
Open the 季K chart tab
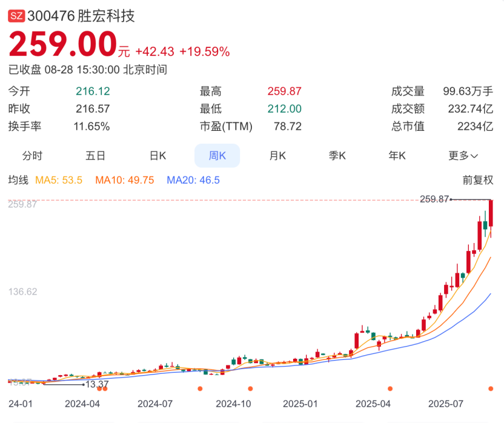pyautogui.click(x=337, y=156)
